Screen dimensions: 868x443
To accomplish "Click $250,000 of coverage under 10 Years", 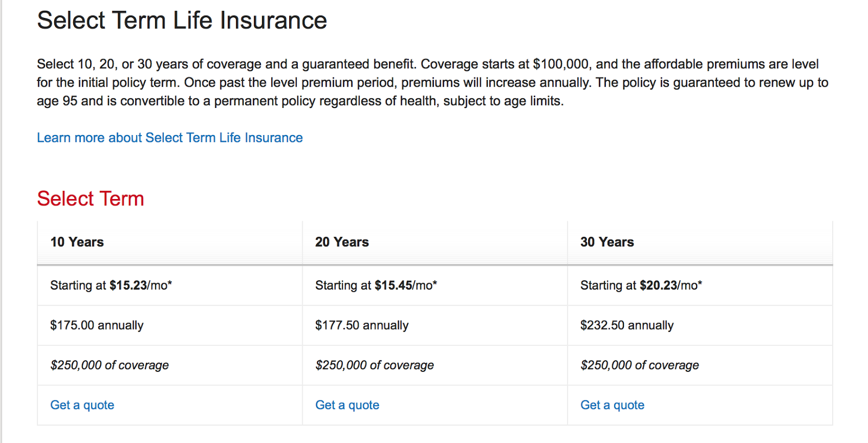I will click(x=109, y=365).
